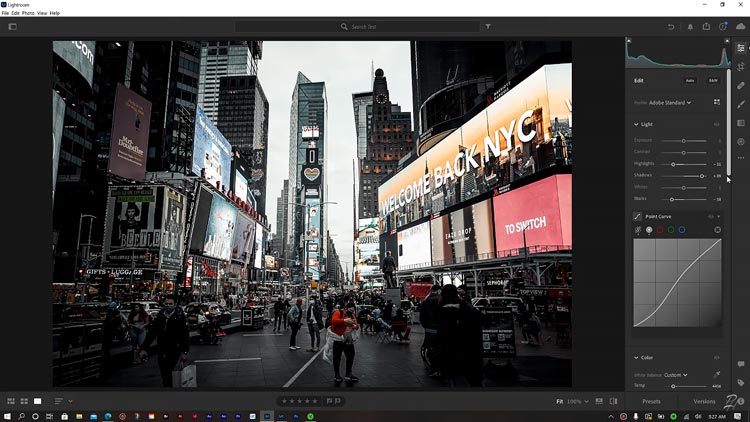Toggle highlight clipping indicator in histogram
The width and height of the screenshot is (750, 422).
pyautogui.click(x=727, y=41)
